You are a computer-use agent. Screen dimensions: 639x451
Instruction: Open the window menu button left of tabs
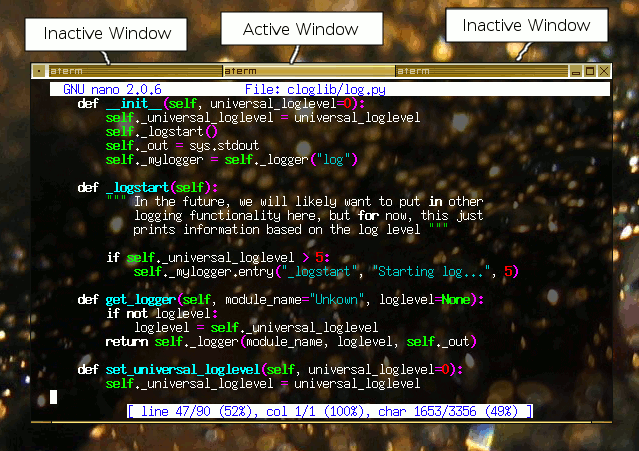[39, 71]
